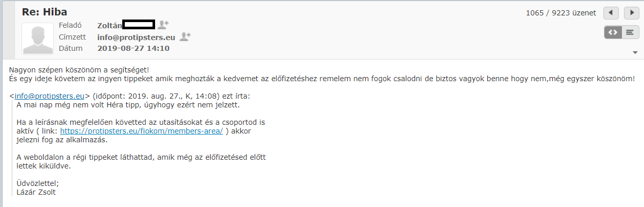Screen dimensions: 644x207
Task: Open the protipsters.eu members-area link
Action: [148, 131]
